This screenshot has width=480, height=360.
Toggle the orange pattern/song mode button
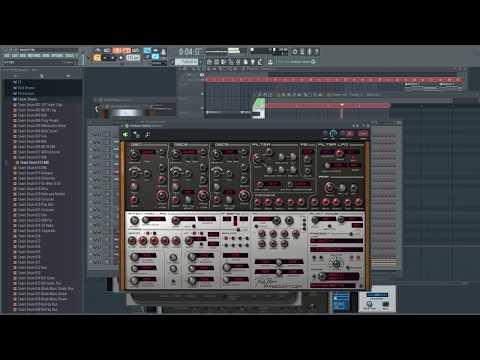pos(97,58)
